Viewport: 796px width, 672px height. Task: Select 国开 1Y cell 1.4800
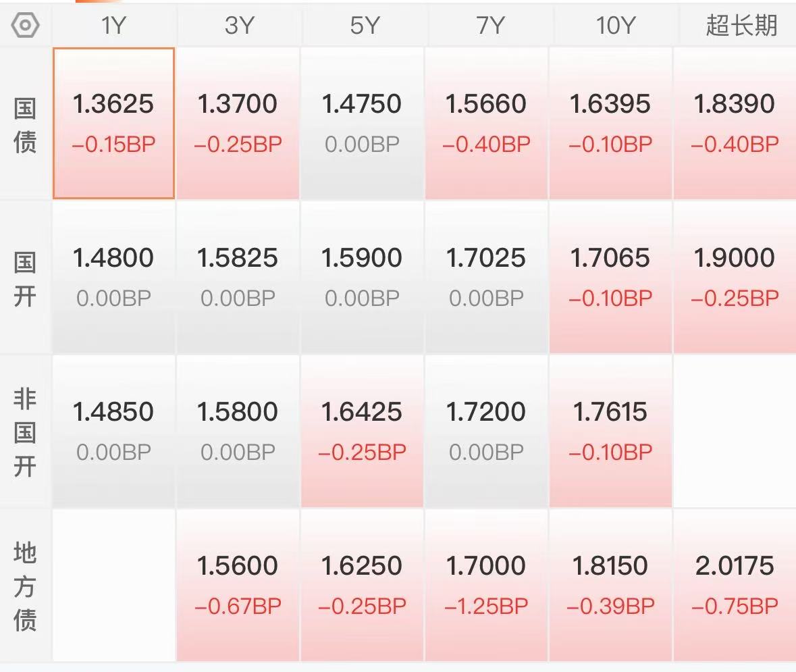113,277
